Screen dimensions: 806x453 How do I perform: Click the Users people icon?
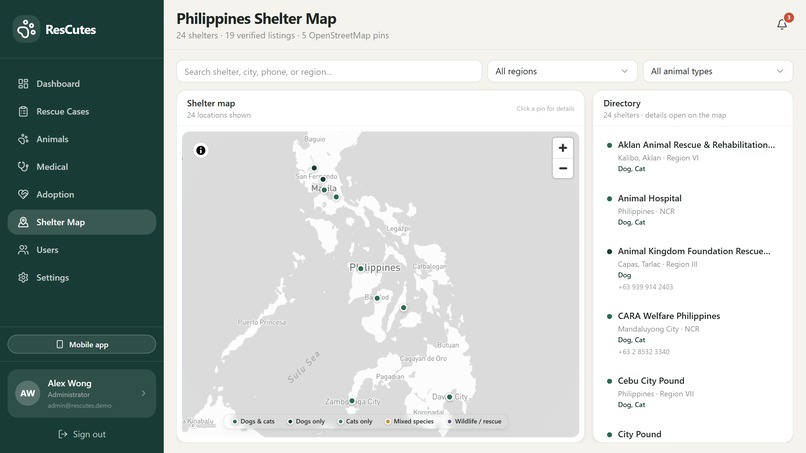pos(23,250)
